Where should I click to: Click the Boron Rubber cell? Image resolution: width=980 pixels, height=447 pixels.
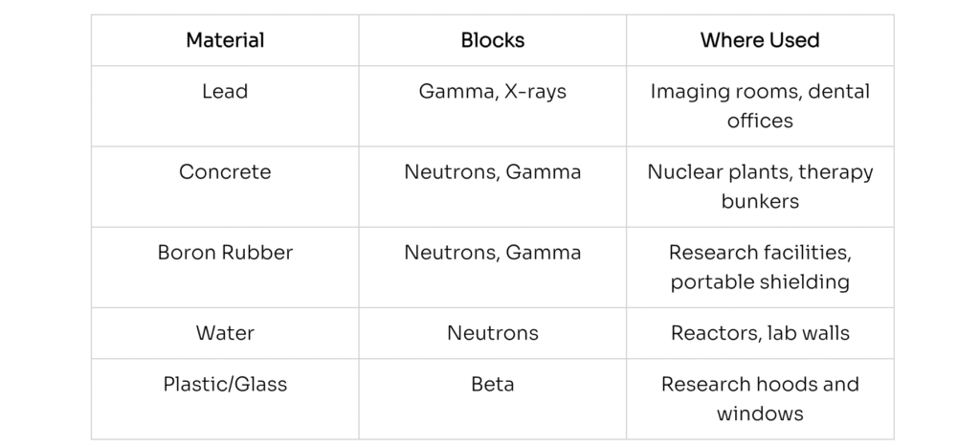click(225, 253)
